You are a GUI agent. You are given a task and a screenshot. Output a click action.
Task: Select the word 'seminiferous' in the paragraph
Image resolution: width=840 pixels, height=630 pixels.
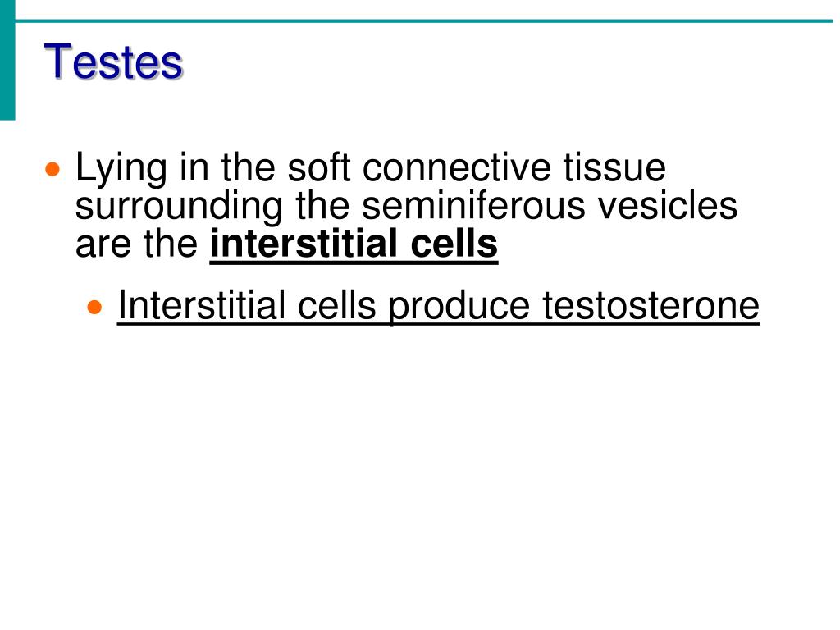point(473,206)
